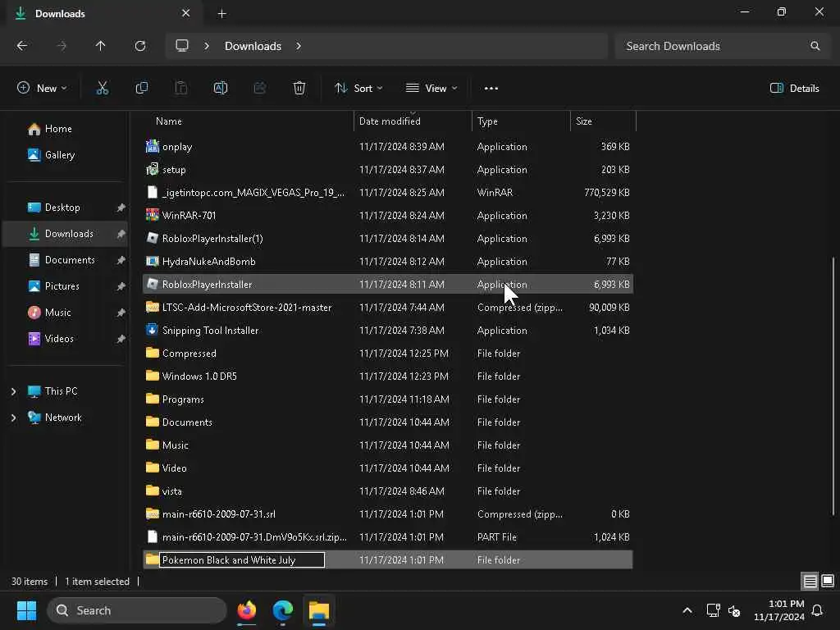The height and width of the screenshot is (630, 840).
Task: Click the vertical scrollbar in file list
Action: pyautogui.click(x=833, y=386)
